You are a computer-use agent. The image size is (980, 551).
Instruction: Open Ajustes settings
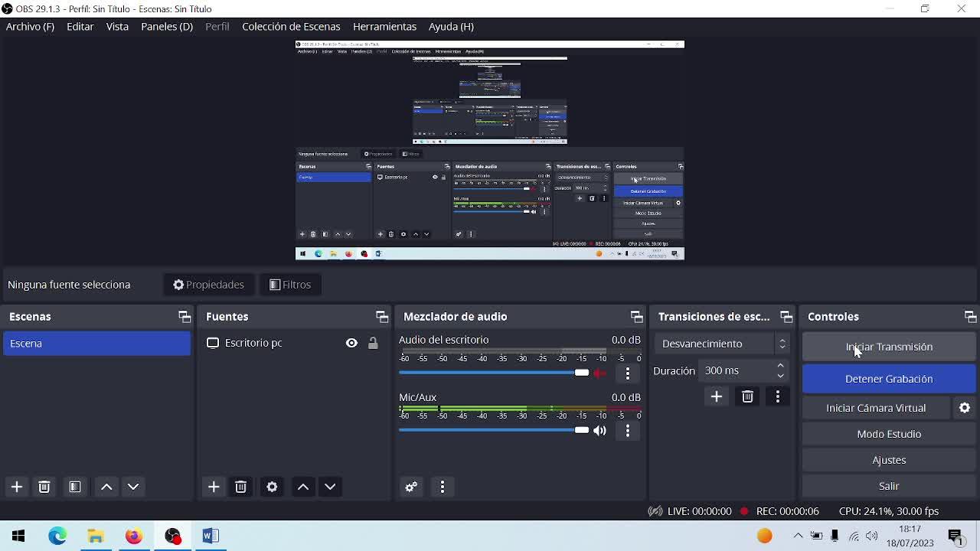[889, 460]
